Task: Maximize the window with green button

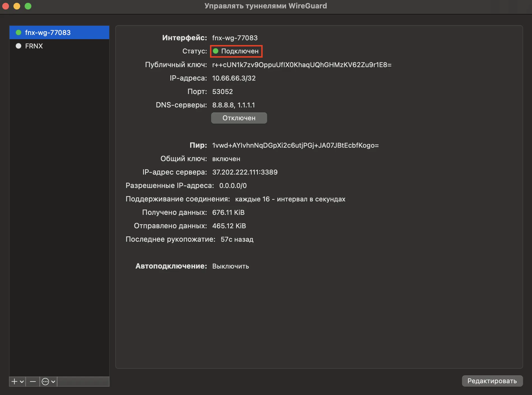Action: click(28, 6)
